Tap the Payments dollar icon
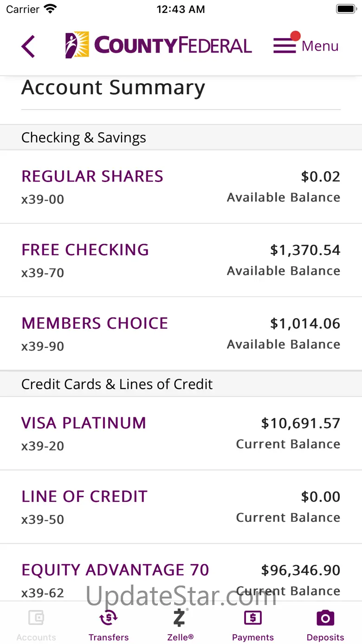 [253, 618]
